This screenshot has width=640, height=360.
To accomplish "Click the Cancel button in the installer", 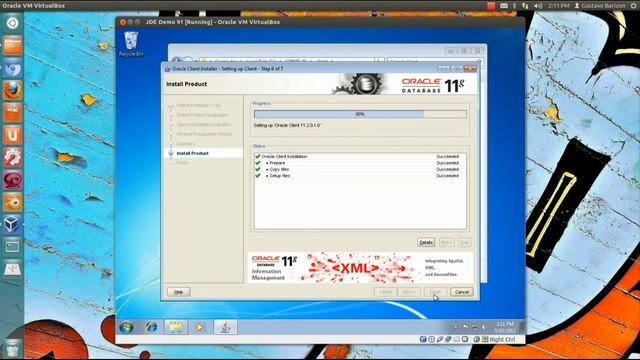I will (x=462, y=292).
